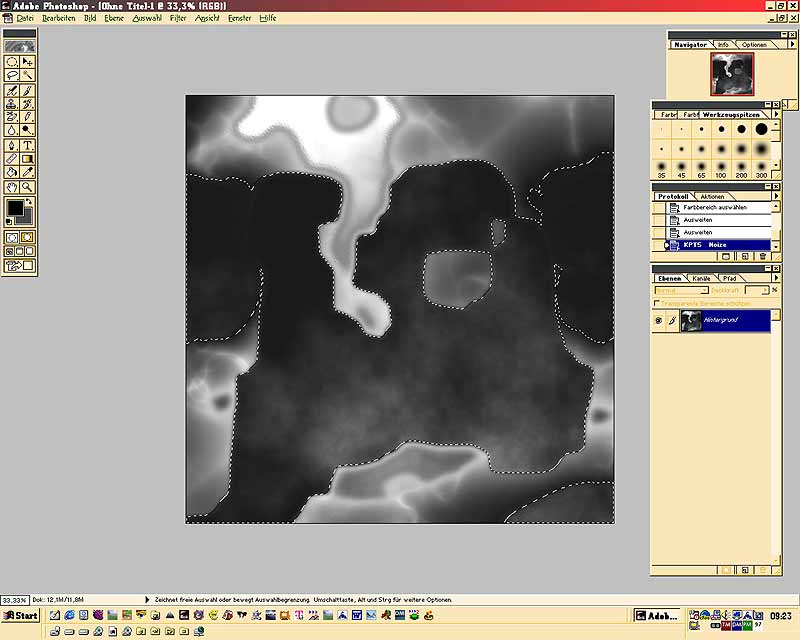Choose the Paint Bucket tool
The image size is (800, 640).
tap(12, 172)
